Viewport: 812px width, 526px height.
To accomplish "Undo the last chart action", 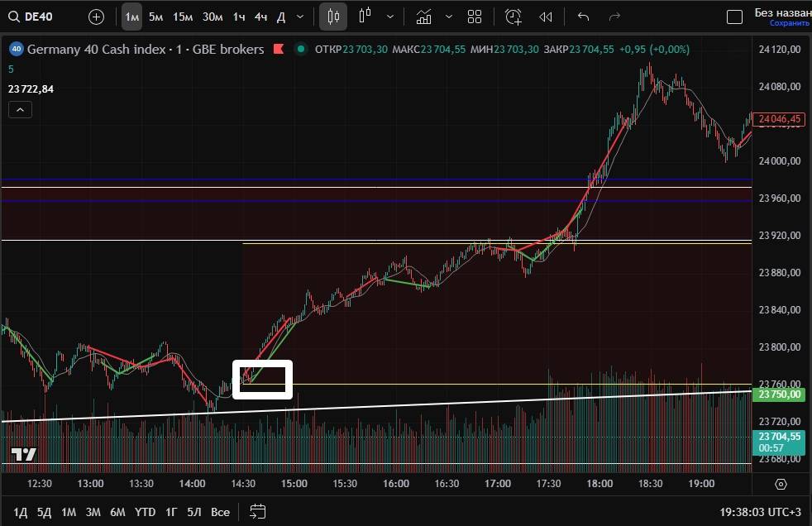I will tap(584, 17).
